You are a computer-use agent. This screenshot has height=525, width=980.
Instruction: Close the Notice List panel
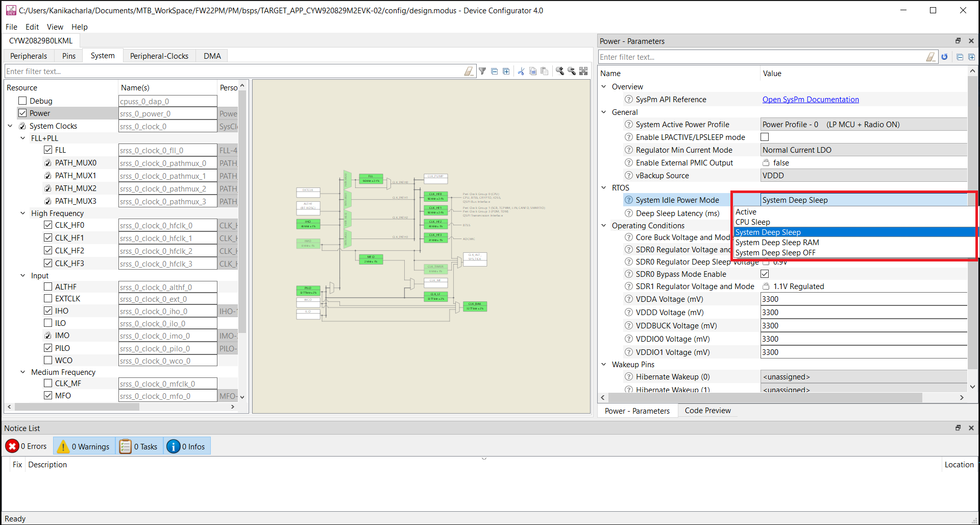[971, 428]
